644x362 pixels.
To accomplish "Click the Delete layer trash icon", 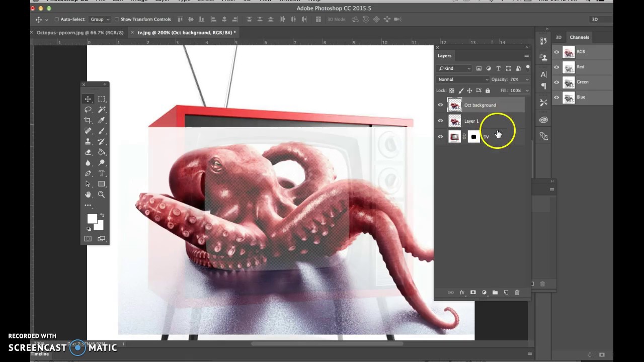I will [517, 293].
